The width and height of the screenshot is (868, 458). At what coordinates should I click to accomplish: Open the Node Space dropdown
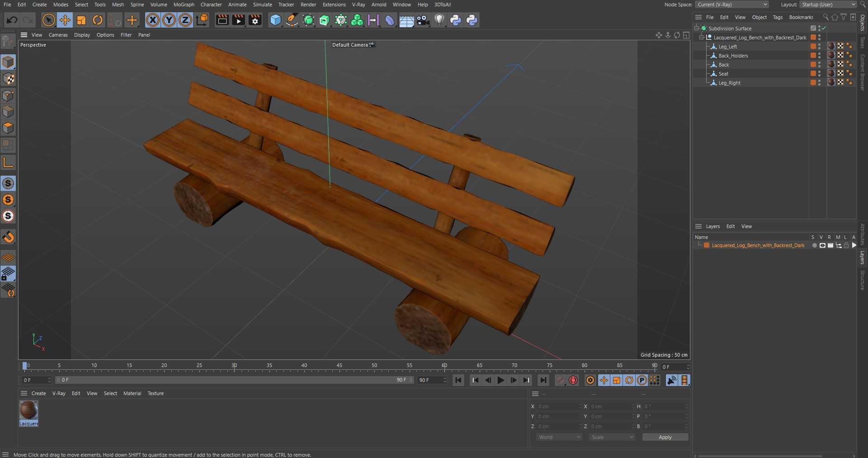coord(732,5)
